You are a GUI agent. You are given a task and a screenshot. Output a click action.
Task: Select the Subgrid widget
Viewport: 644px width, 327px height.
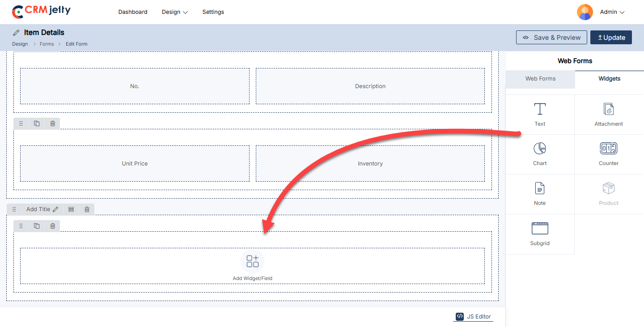(540, 229)
